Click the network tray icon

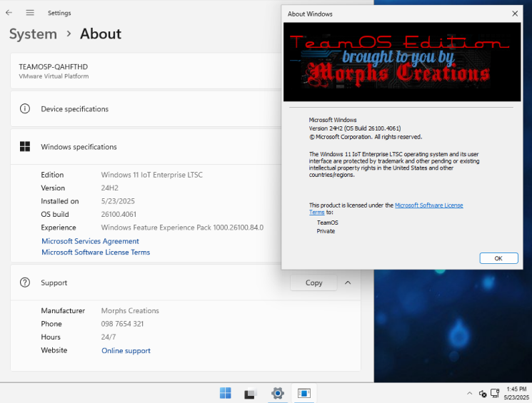click(495, 393)
